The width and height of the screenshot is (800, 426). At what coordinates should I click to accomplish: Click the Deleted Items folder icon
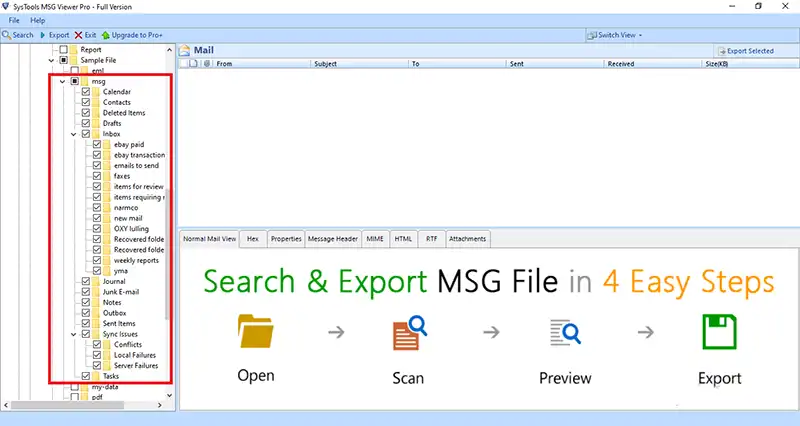[x=96, y=113]
